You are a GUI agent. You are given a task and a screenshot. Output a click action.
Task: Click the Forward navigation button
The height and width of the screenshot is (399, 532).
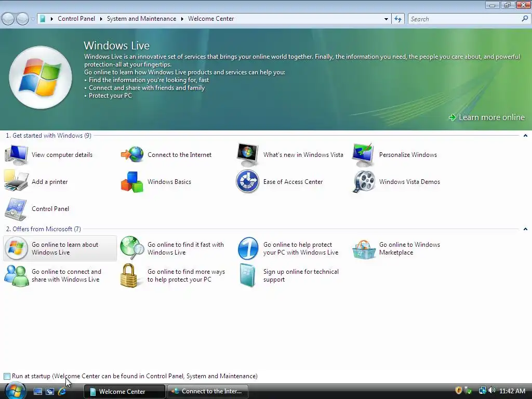[22, 19]
